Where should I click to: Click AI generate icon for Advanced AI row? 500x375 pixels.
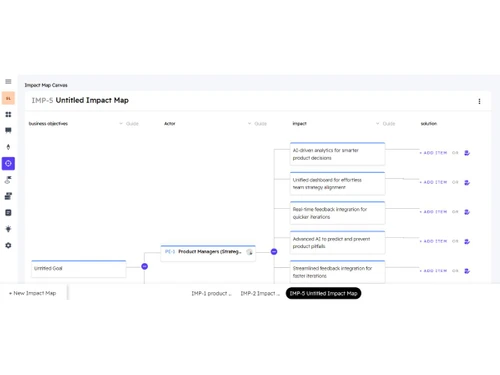tap(467, 242)
